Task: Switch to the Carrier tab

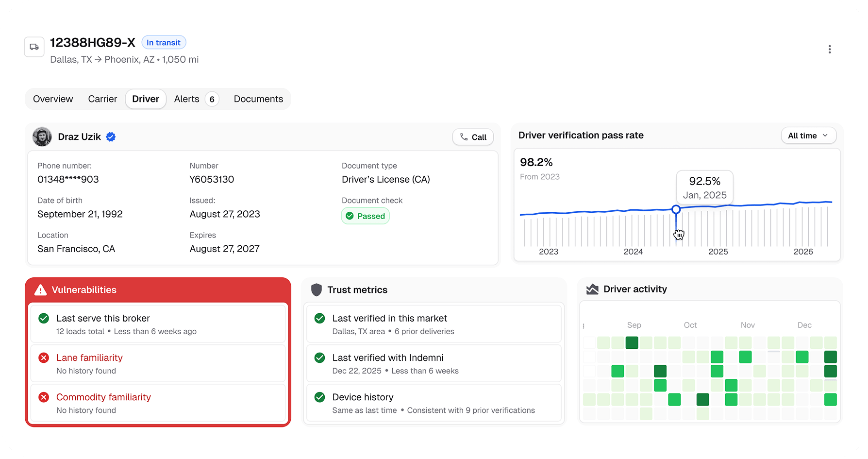Action: point(102,99)
